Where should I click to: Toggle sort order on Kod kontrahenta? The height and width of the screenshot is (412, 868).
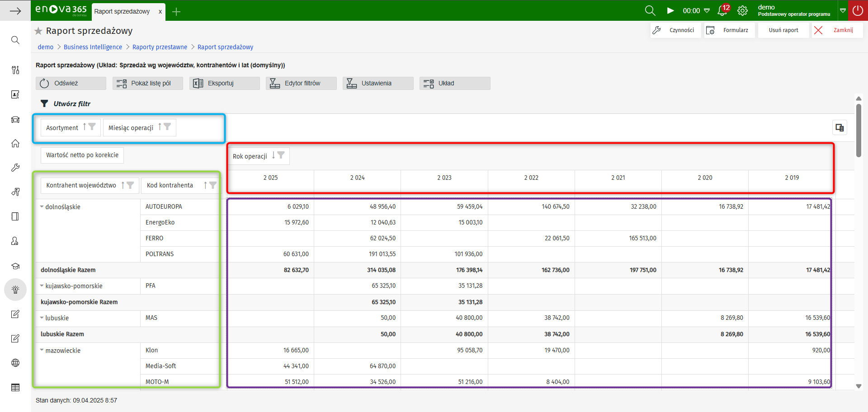[x=205, y=185]
